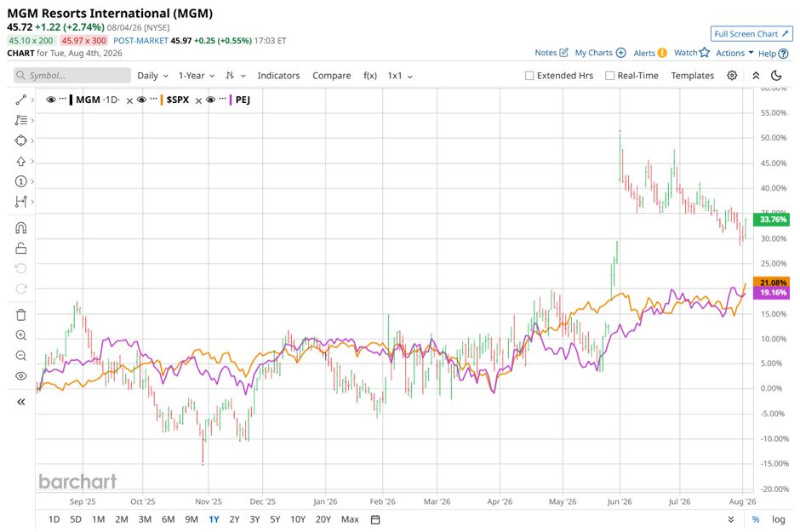The image size is (800, 532).
Task: Open chart Notes
Action: coord(551,53)
